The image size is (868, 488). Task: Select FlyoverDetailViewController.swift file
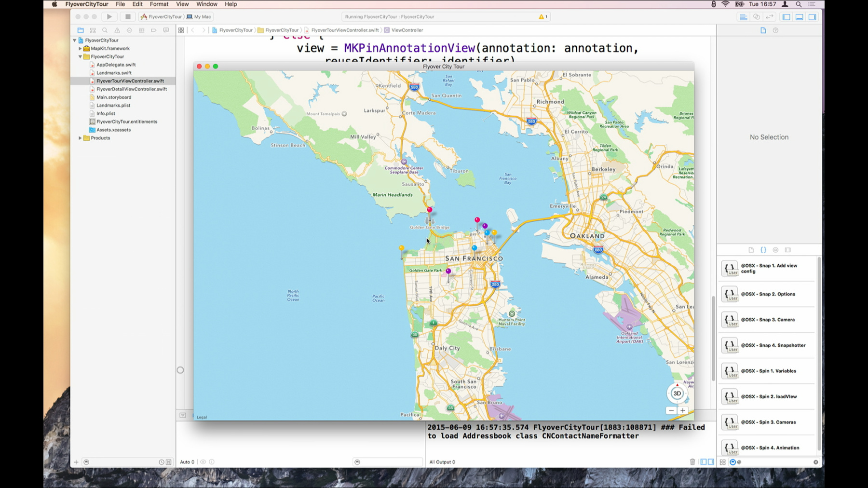point(131,89)
